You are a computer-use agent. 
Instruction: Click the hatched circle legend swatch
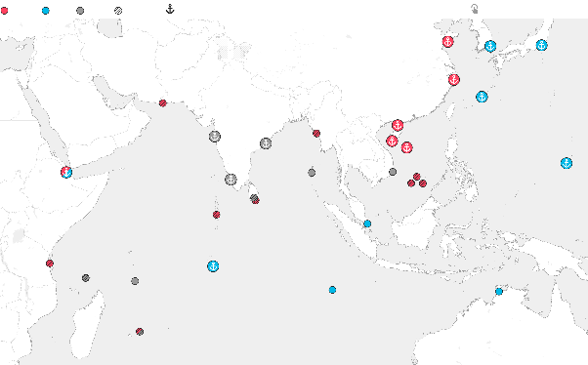[118, 11]
